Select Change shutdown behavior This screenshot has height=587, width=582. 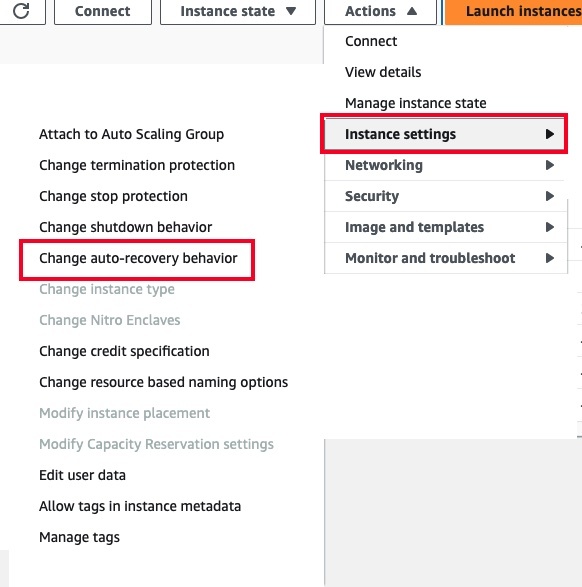coord(125,227)
